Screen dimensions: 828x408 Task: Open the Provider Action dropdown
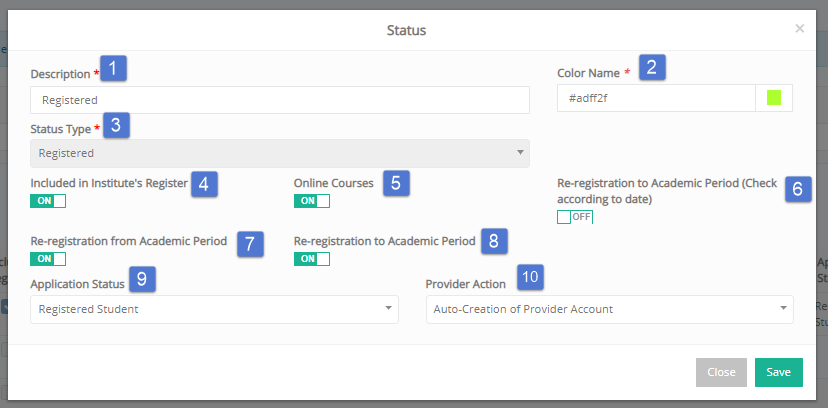click(610, 309)
